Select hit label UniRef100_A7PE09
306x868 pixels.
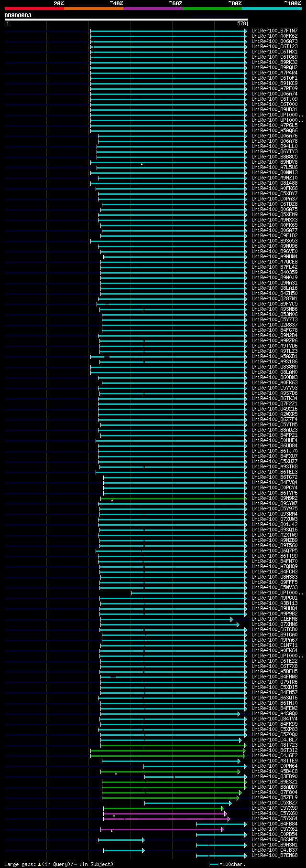pos(274,89)
